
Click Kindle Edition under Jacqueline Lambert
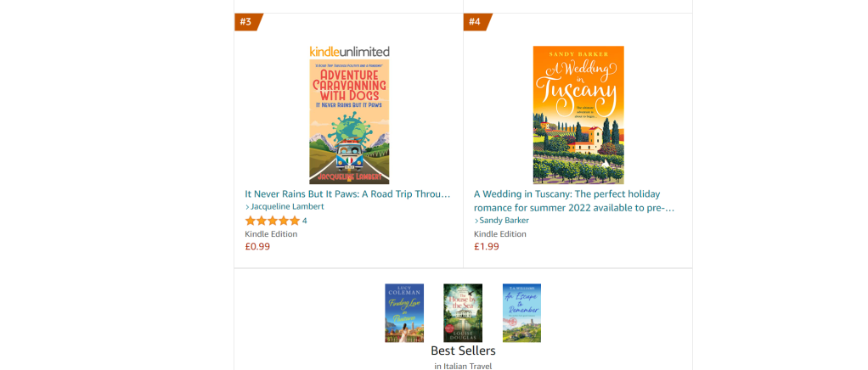pyautogui.click(x=271, y=234)
